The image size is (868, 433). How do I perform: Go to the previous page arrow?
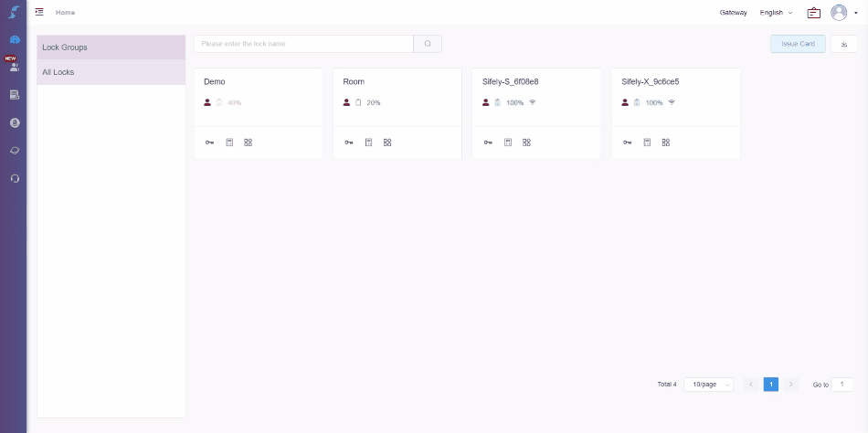tap(751, 385)
